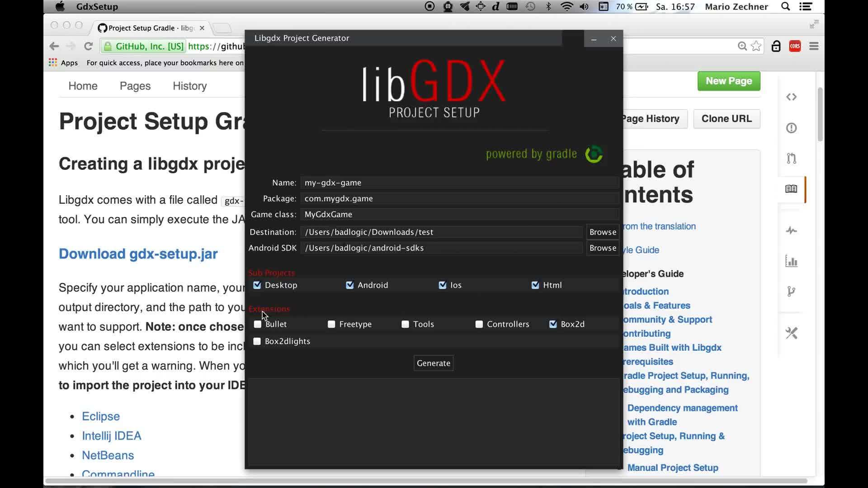Click the Page History button
868x488 pixels.
coord(655,119)
